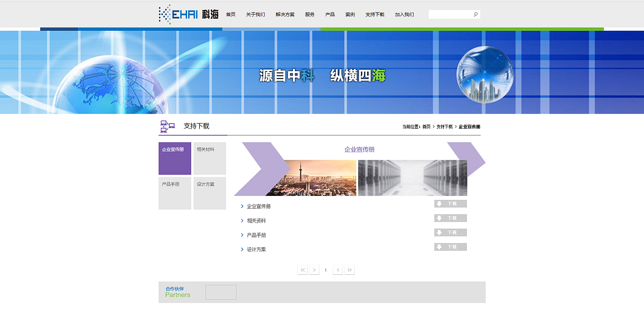Open the 关于我们 menu item
The image size is (644, 313).
[x=256, y=15]
